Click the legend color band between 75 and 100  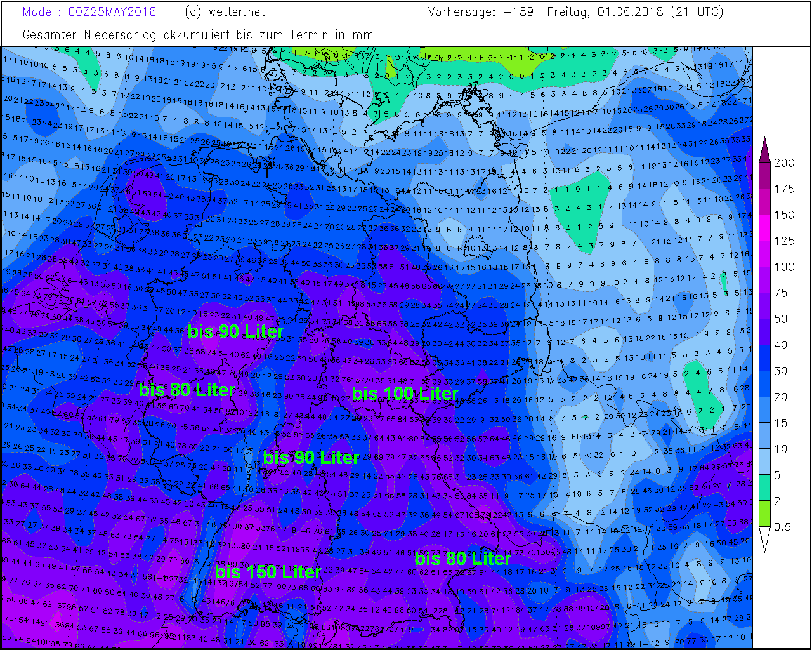(x=764, y=280)
